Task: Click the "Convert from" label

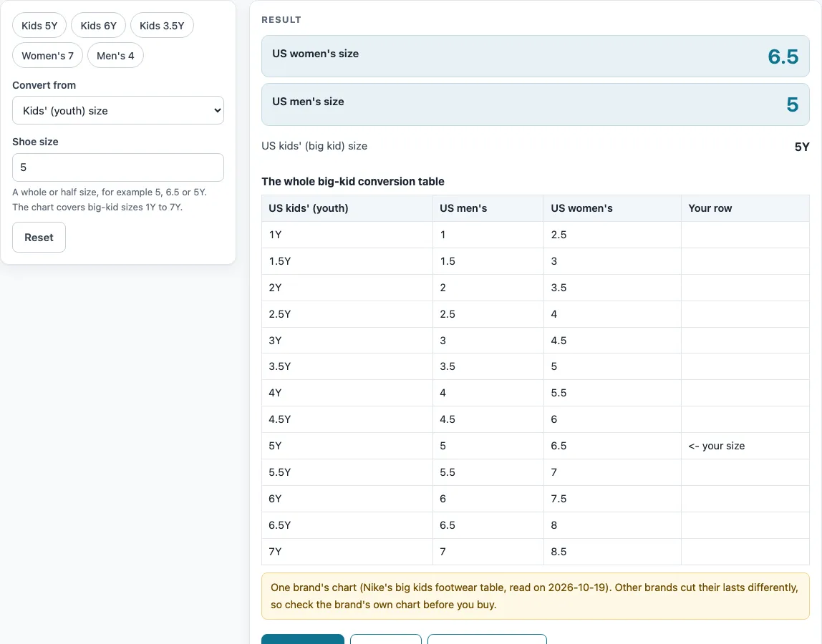Action: click(44, 85)
